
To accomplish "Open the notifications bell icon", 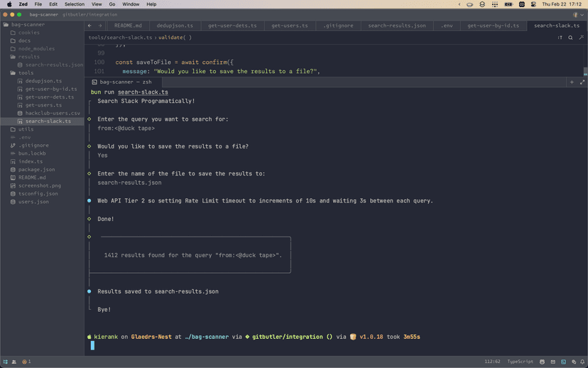I will 581,362.
